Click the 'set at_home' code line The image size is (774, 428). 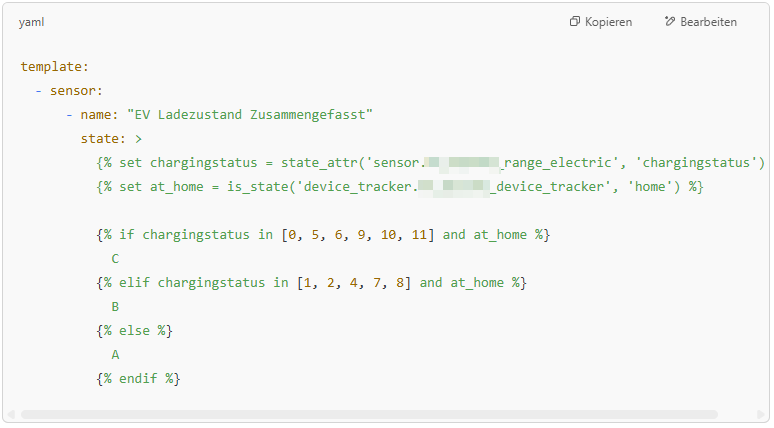(400, 187)
